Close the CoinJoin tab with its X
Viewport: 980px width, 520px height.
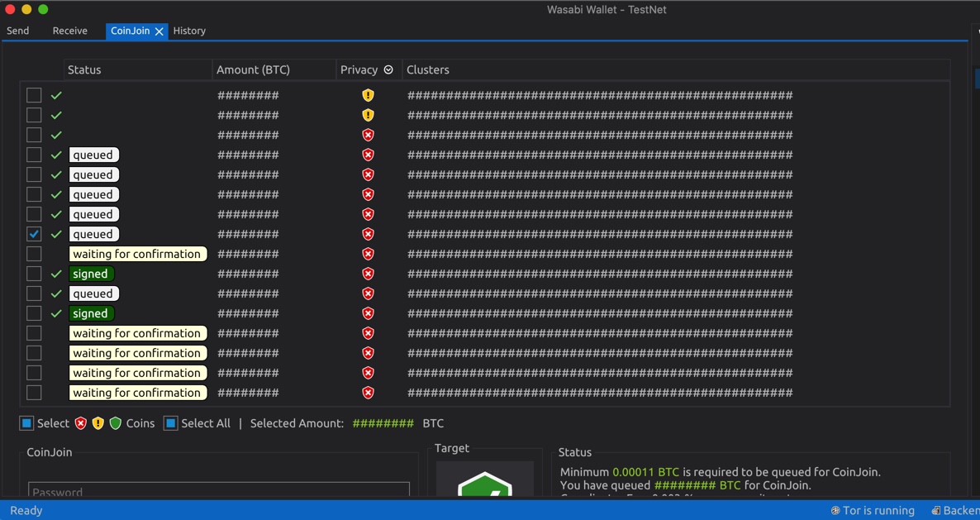159,31
